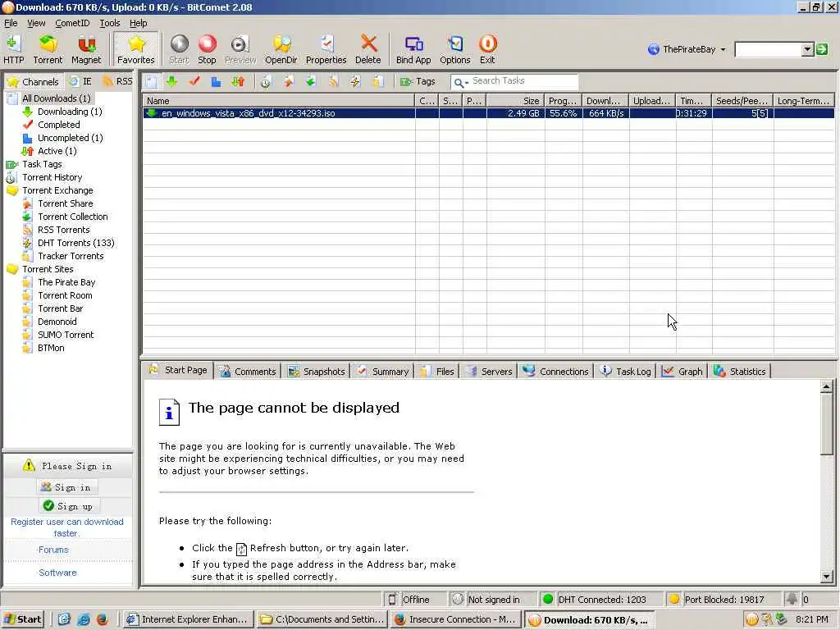The image size is (840, 630).
Task: Click the blue Uncompleted filter icon in filter bar
Action: click(x=216, y=81)
